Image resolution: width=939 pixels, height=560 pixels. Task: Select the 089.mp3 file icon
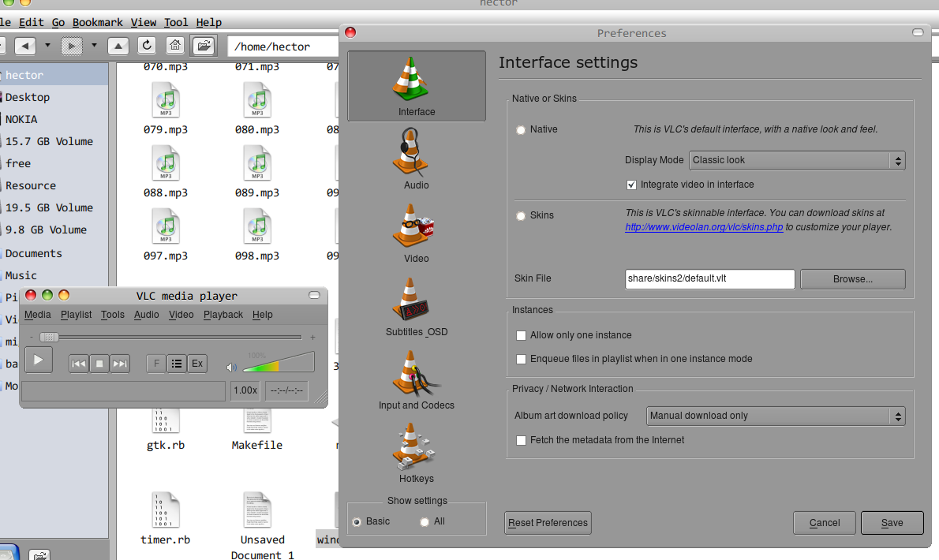click(x=257, y=163)
